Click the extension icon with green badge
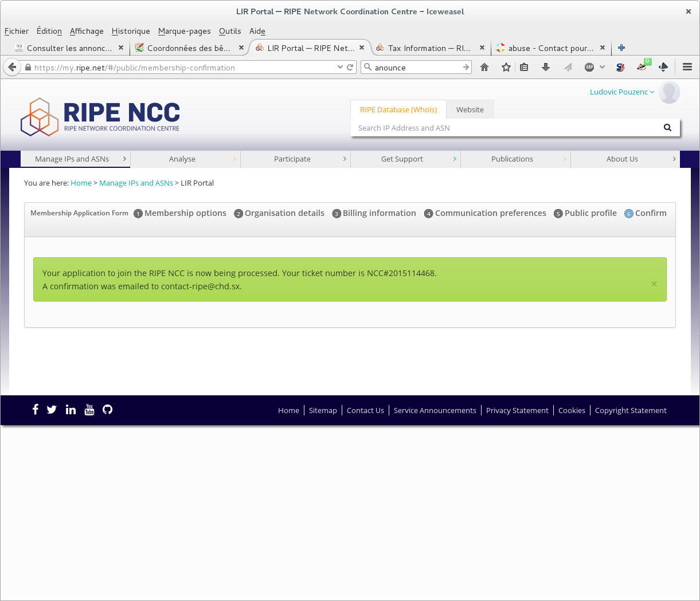 (x=643, y=65)
